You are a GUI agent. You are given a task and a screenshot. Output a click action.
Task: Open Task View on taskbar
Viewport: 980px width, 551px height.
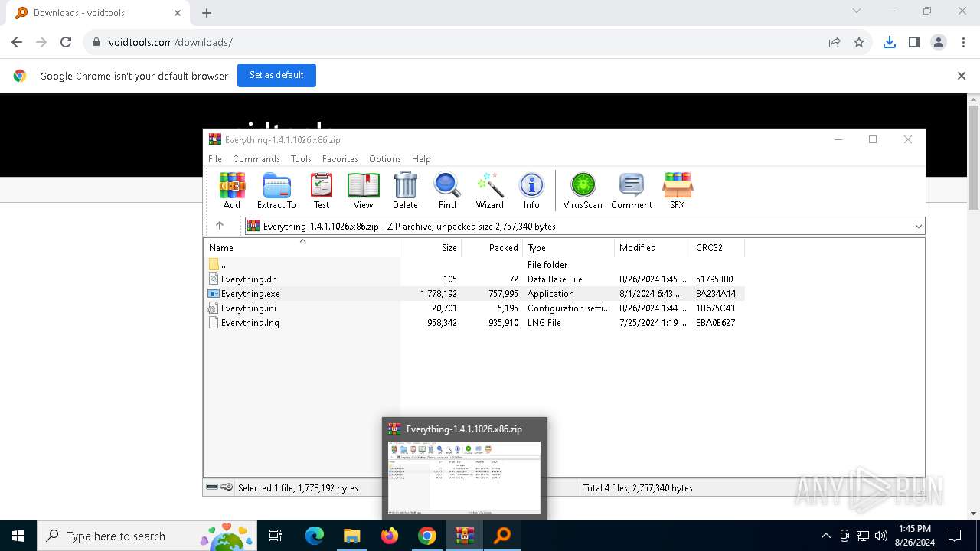[x=276, y=536]
